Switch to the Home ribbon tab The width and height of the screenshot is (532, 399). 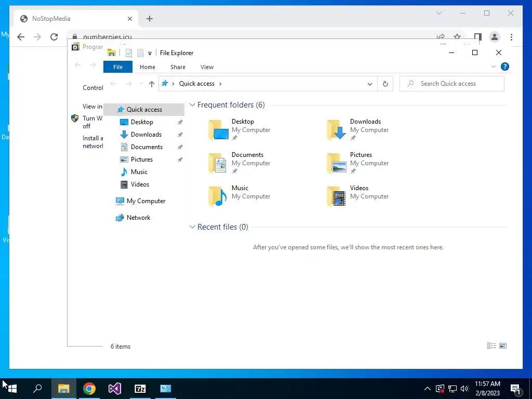point(147,67)
